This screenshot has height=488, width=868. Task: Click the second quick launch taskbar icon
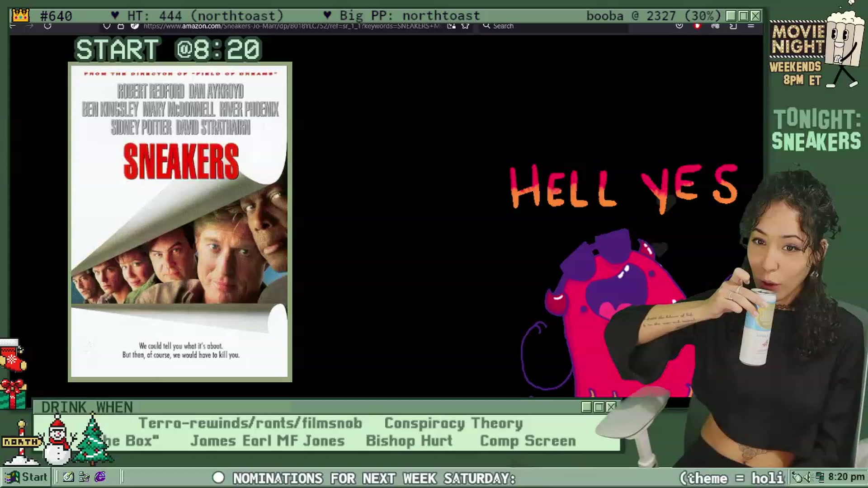coord(84,477)
